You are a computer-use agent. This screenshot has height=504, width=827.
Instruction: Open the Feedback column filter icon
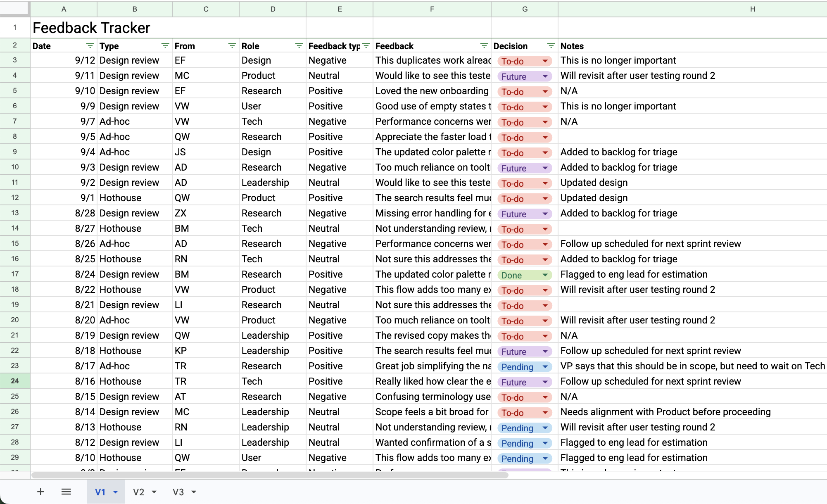(484, 45)
